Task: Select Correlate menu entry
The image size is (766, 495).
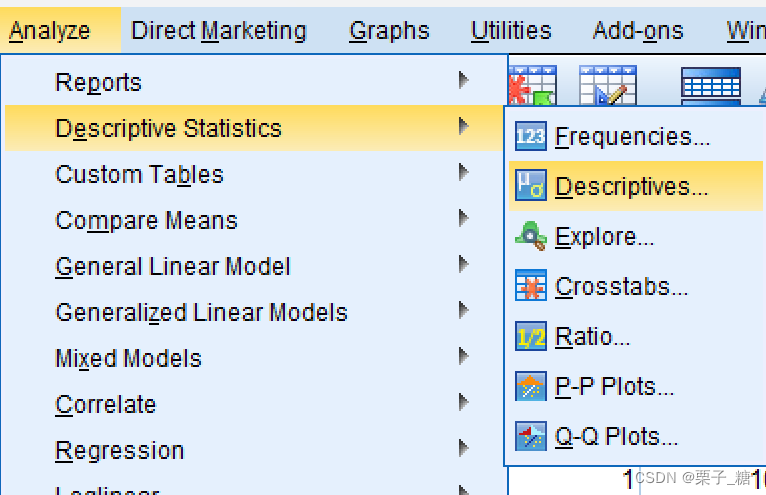Action: (x=254, y=404)
